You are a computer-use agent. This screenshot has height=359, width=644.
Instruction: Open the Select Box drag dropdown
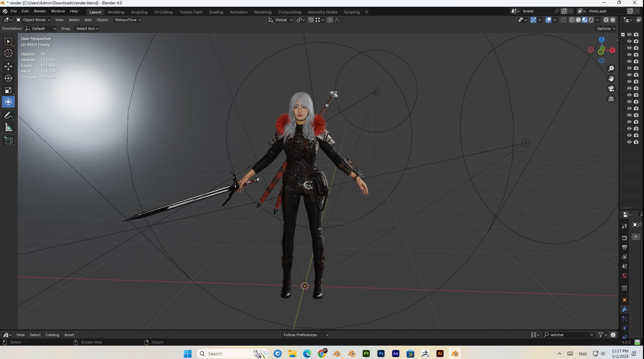[87, 29]
